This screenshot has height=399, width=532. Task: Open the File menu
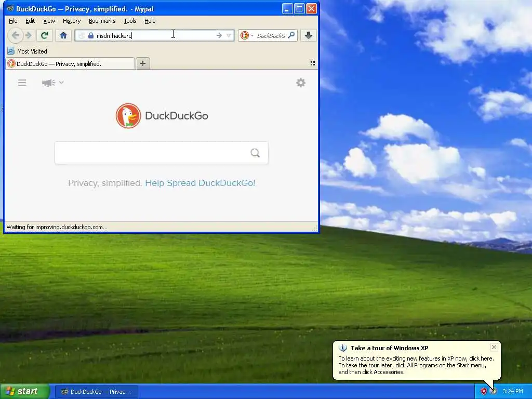(13, 21)
